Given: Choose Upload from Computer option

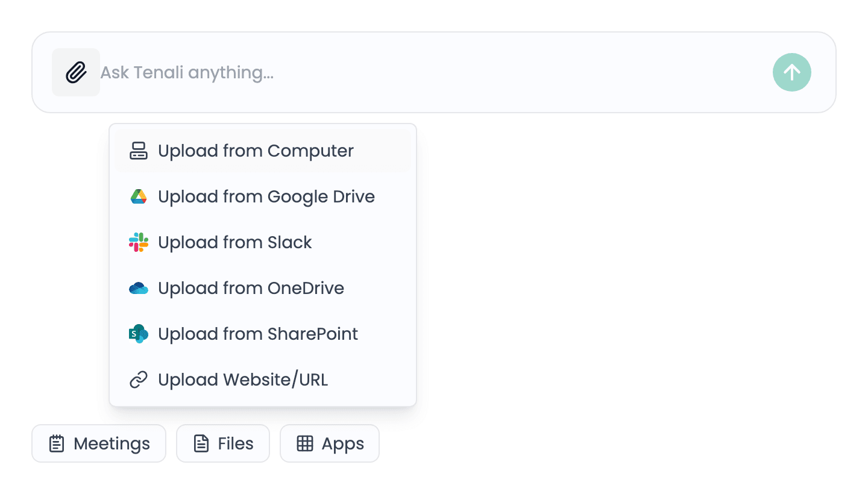Looking at the screenshot, I should 263,151.
